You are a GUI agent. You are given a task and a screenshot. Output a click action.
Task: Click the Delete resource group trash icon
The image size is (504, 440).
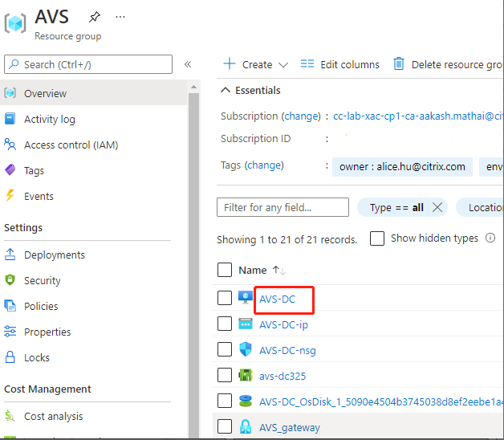click(x=398, y=64)
